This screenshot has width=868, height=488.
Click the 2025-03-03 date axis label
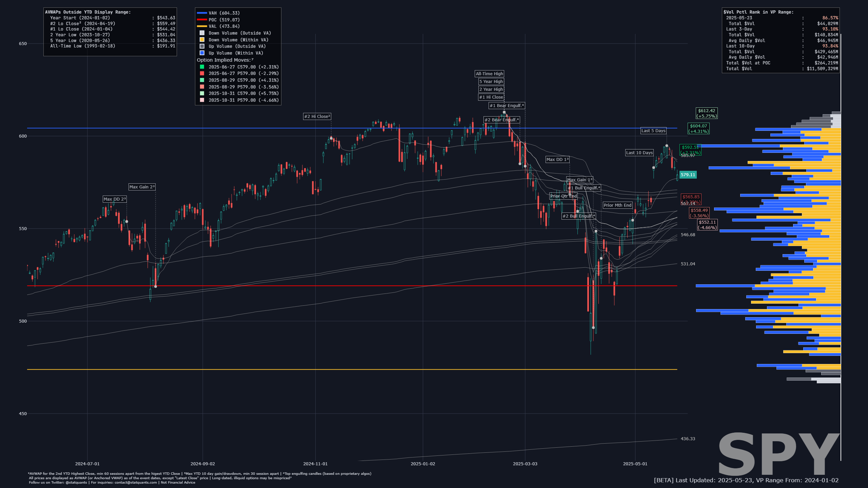pyautogui.click(x=525, y=464)
